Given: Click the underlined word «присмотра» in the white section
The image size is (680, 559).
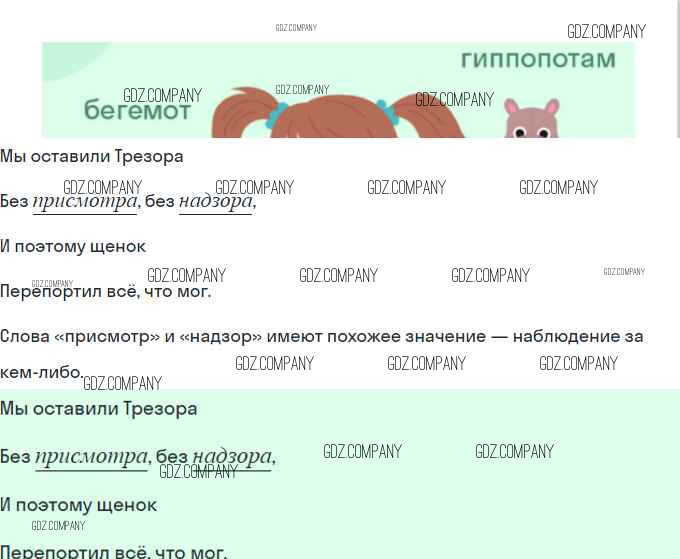Looking at the screenshot, I should [85, 202].
